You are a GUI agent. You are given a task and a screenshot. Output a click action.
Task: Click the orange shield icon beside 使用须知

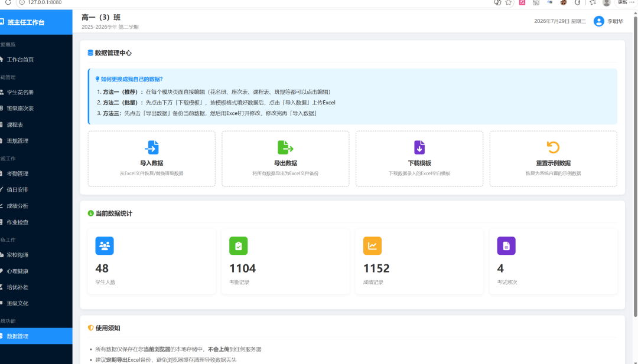click(91, 328)
